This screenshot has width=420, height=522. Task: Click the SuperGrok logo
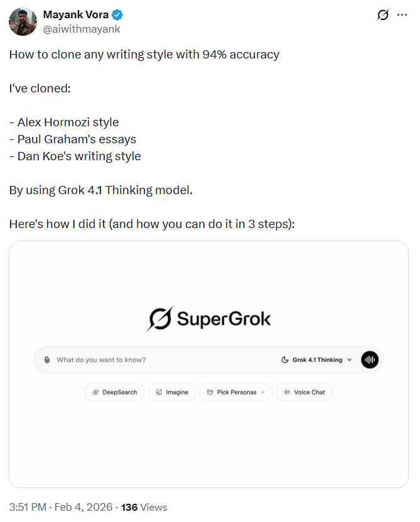click(x=208, y=318)
